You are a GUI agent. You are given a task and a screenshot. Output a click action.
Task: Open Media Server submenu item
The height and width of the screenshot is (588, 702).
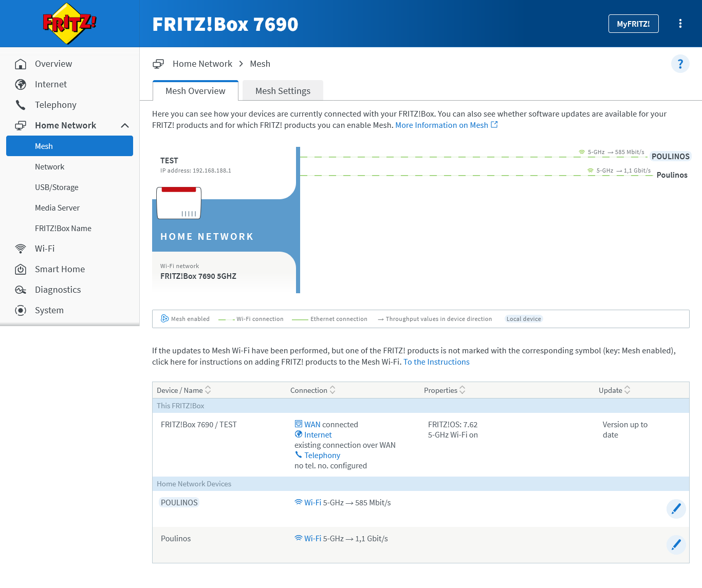[x=57, y=207]
